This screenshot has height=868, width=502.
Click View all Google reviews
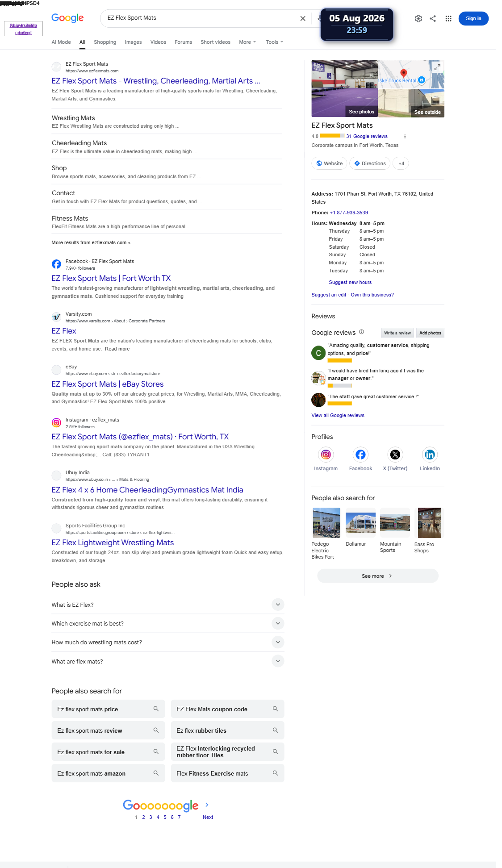[x=338, y=415]
